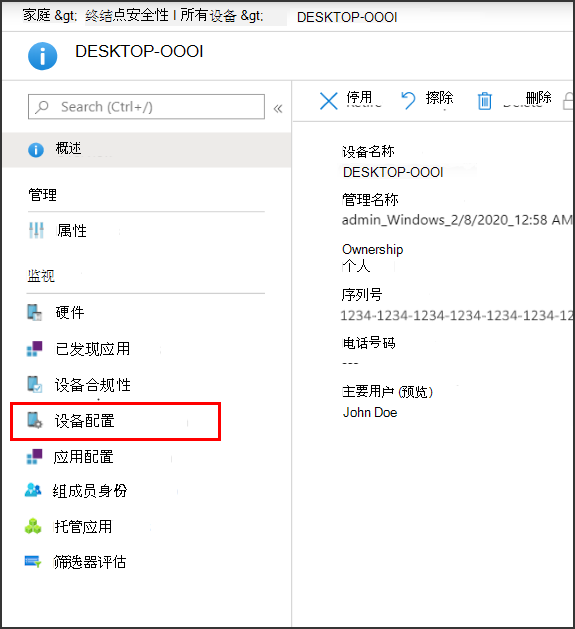Click the 管理 section heading

click(x=42, y=195)
